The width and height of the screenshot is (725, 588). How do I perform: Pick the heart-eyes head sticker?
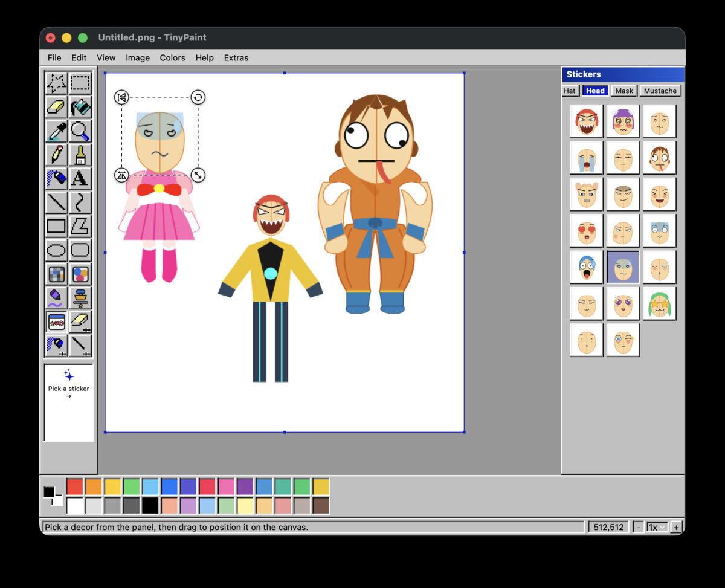pos(587,230)
